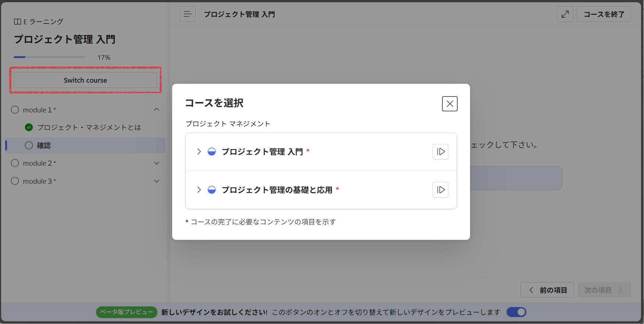Click the プロジェクト マネジメント category label
This screenshot has width=644, height=324.
228,124
